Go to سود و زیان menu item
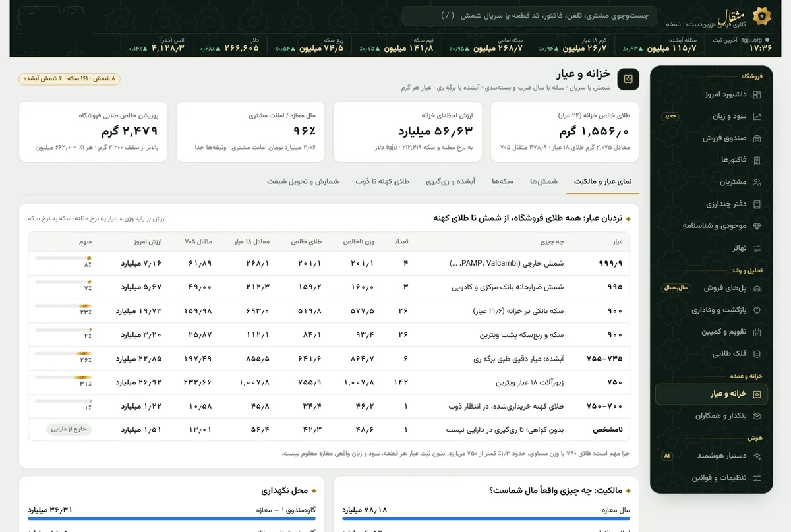The width and height of the screenshot is (791, 532). pos(711,116)
